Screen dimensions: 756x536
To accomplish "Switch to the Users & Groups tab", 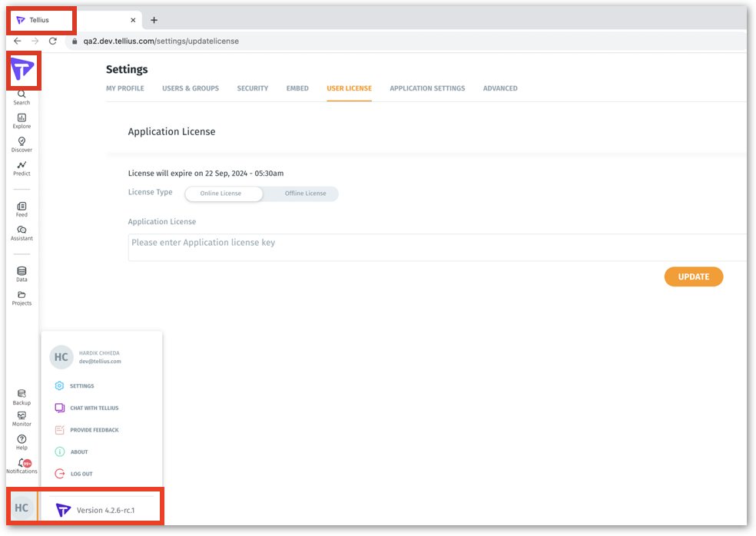I will click(191, 88).
